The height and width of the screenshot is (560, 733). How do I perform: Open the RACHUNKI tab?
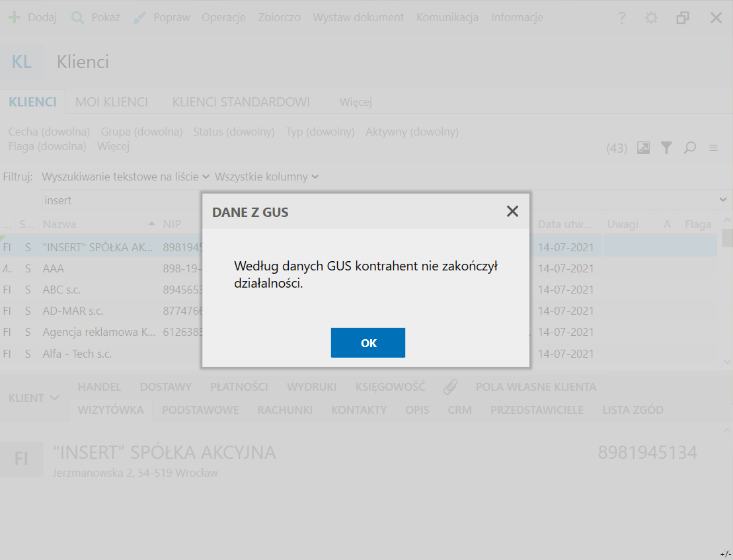coord(285,410)
